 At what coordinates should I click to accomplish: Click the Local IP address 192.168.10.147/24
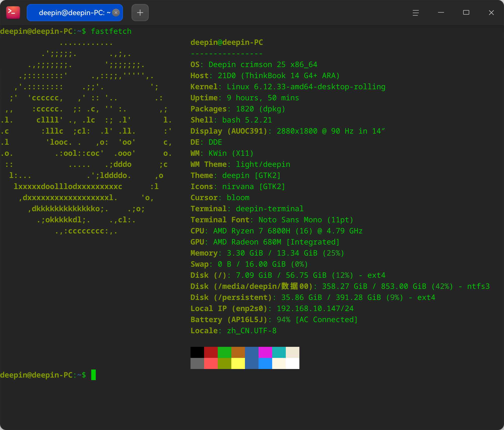click(315, 309)
